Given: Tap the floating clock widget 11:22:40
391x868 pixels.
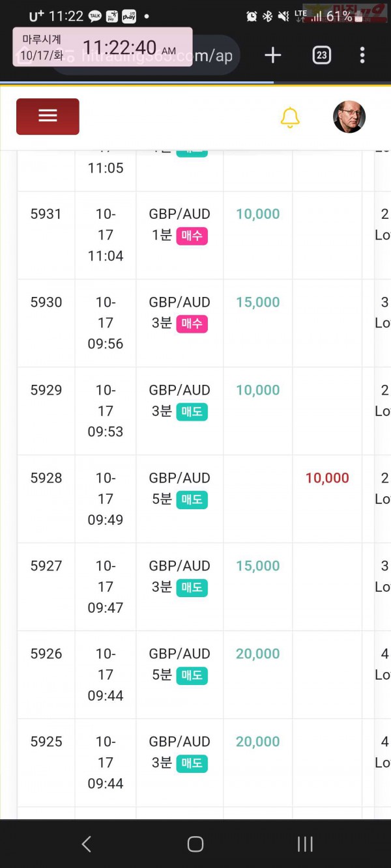Looking at the screenshot, I should pyautogui.click(x=102, y=47).
